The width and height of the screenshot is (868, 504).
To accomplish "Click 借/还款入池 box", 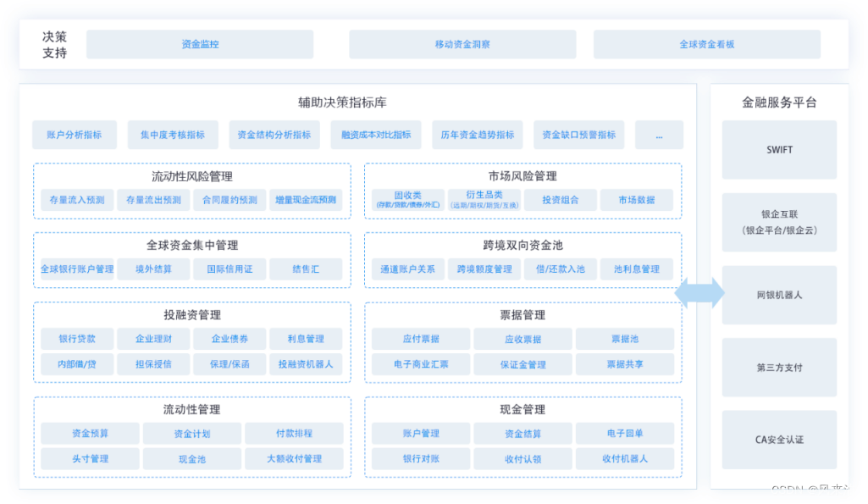I will [x=561, y=269].
